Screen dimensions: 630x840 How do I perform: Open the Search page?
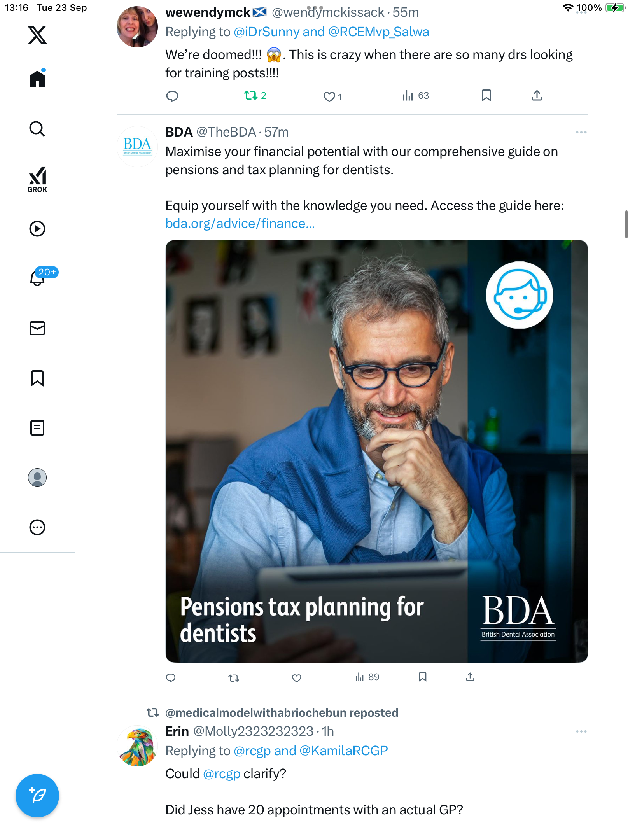tap(37, 129)
